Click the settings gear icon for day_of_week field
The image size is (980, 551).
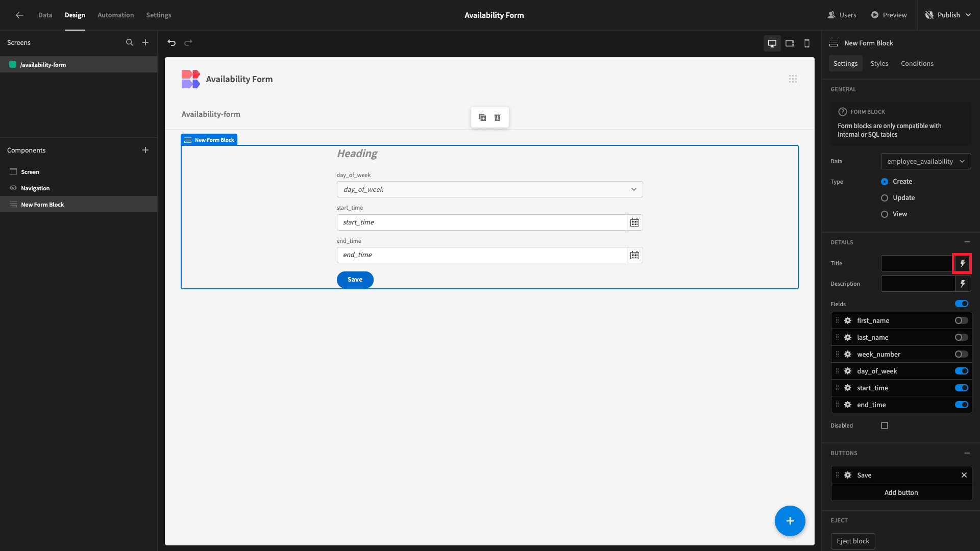pyautogui.click(x=847, y=371)
